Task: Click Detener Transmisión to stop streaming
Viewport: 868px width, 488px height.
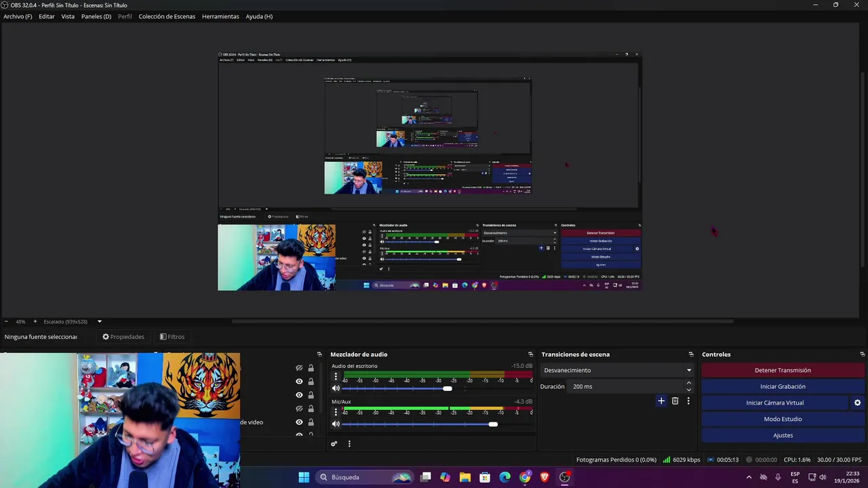Action: pyautogui.click(x=783, y=370)
